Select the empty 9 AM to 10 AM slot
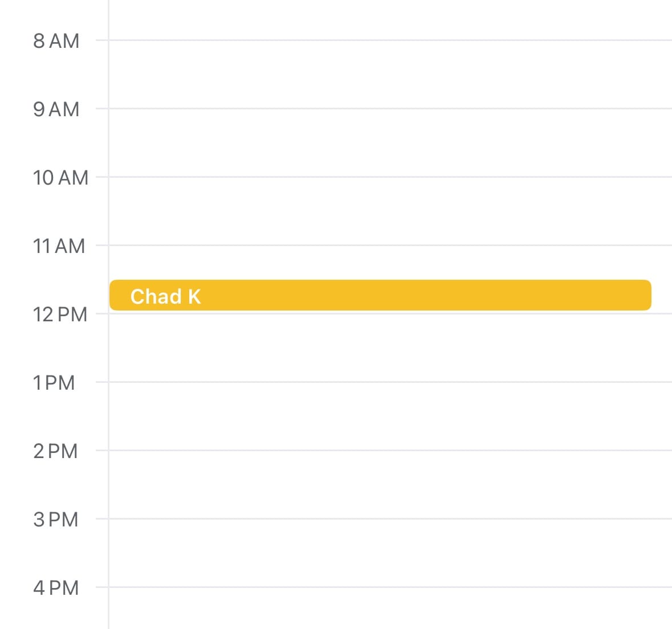Viewport: 672px width, 629px height. tap(390, 143)
